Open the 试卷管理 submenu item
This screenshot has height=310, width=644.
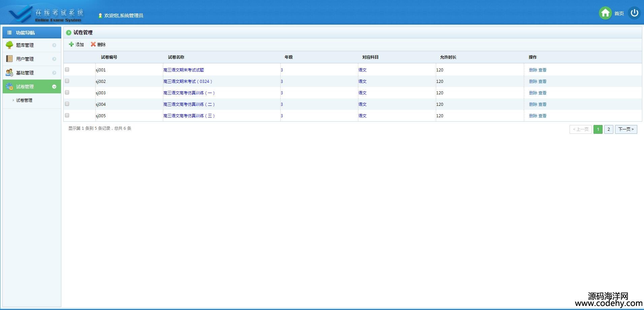tap(24, 100)
